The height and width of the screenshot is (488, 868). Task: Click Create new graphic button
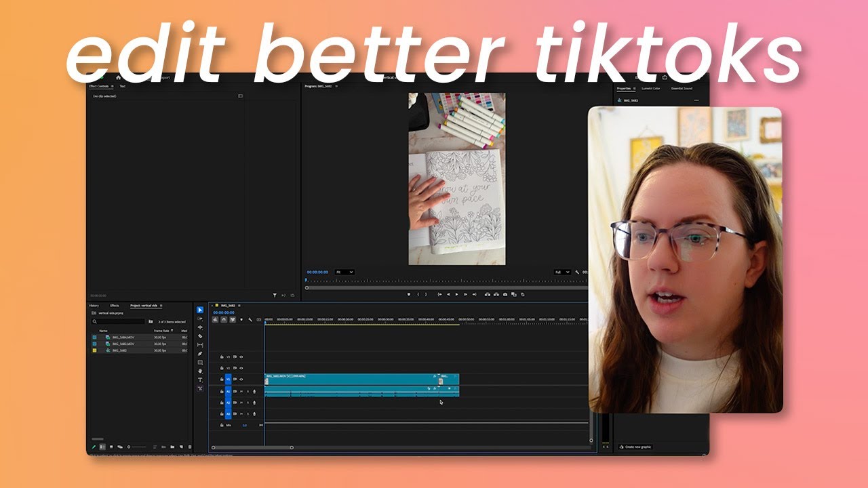(x=635, y=447)
